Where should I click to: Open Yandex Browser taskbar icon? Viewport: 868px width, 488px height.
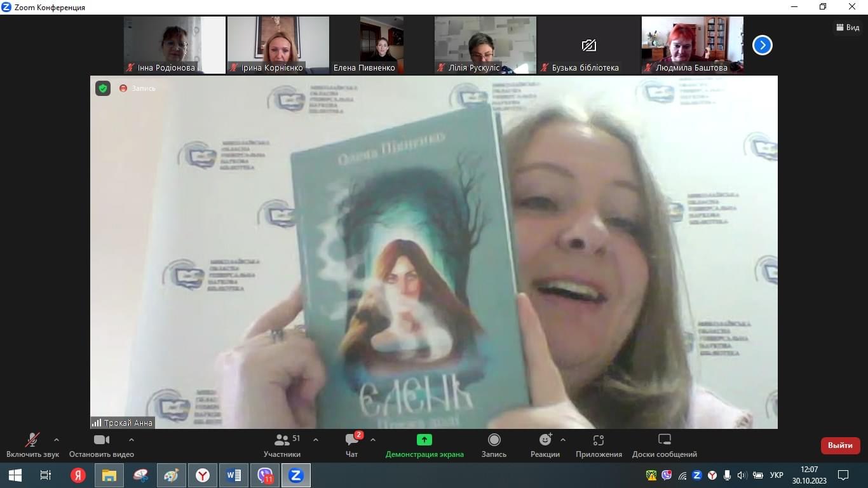(x=203, y=475)
